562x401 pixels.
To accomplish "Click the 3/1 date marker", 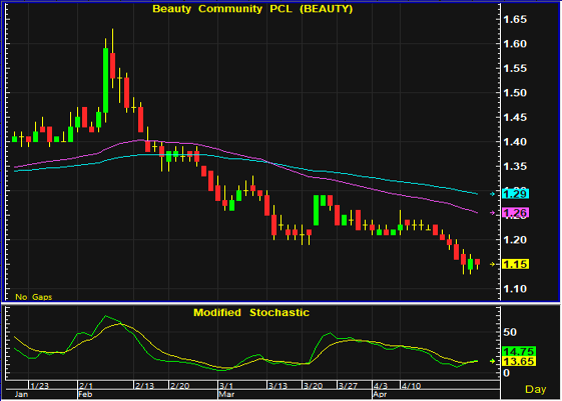I will pyautogui.click(x=226, y=386).
